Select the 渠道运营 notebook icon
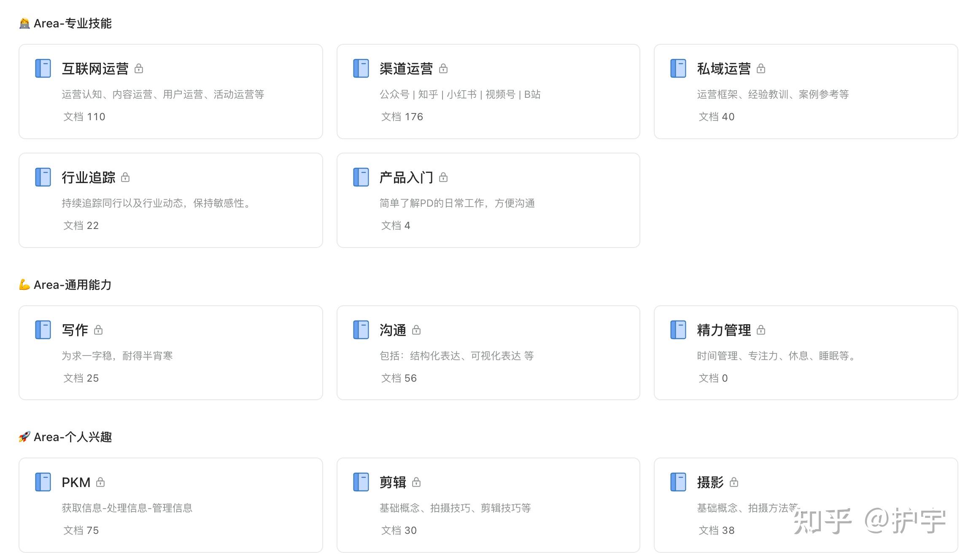The height and width of the screenshot is (560, 971). 361,69
